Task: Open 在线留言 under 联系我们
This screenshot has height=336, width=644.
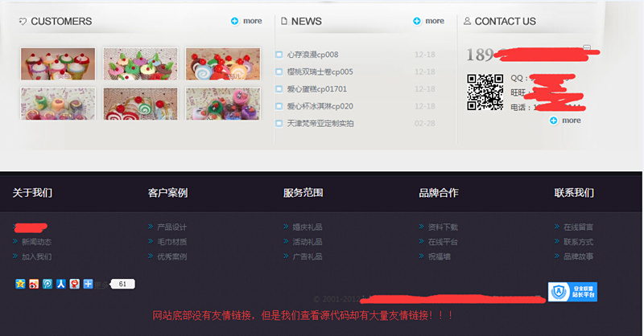Action: point(578,227)
